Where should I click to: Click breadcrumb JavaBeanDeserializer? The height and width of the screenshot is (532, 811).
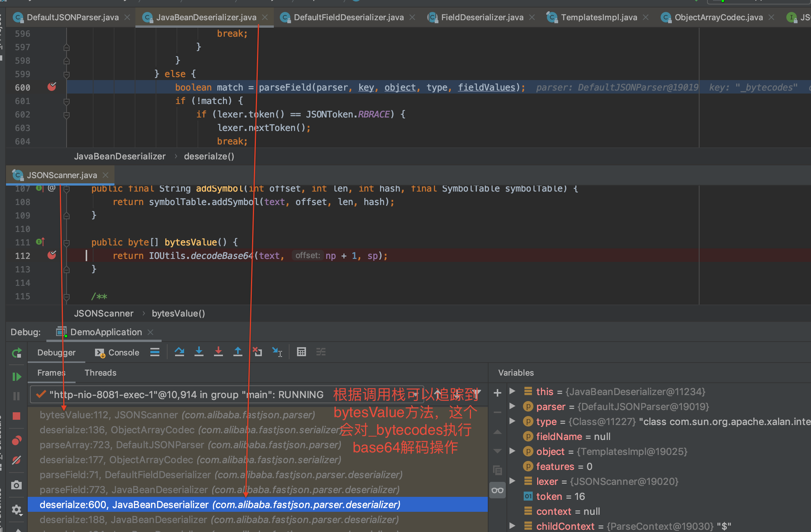coord(120,156)
